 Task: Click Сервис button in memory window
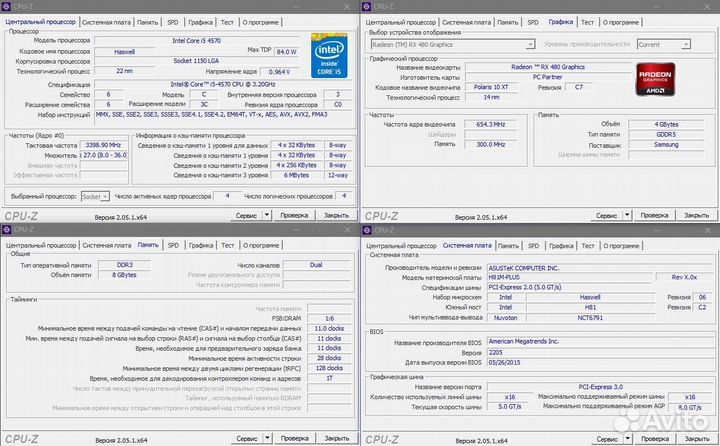coord(247,438)
